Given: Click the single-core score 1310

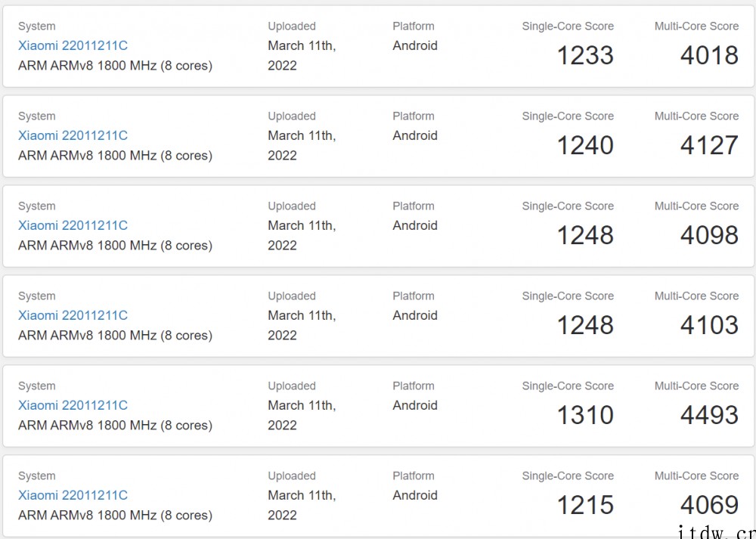Looking at the screenshot, I should [585, 415].
